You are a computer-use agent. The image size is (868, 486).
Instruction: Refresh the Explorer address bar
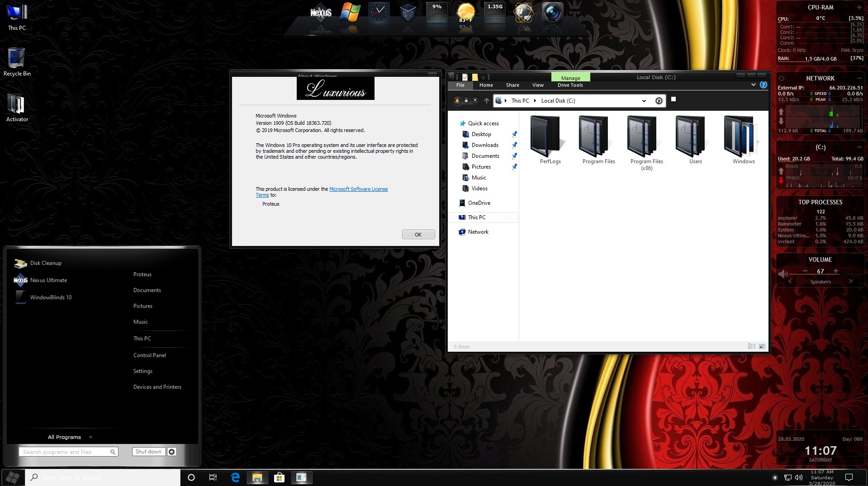pos(659,101)
